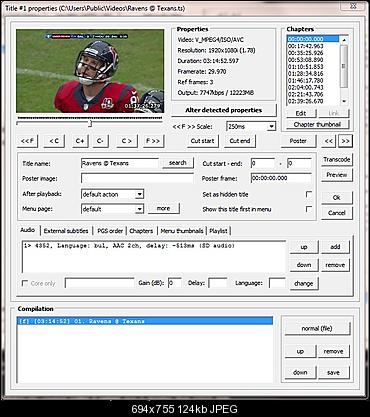Image resolution: width=370 pixels, height=417 pixels.
Task: Click the Cut end value field
Action: [299, 163]
